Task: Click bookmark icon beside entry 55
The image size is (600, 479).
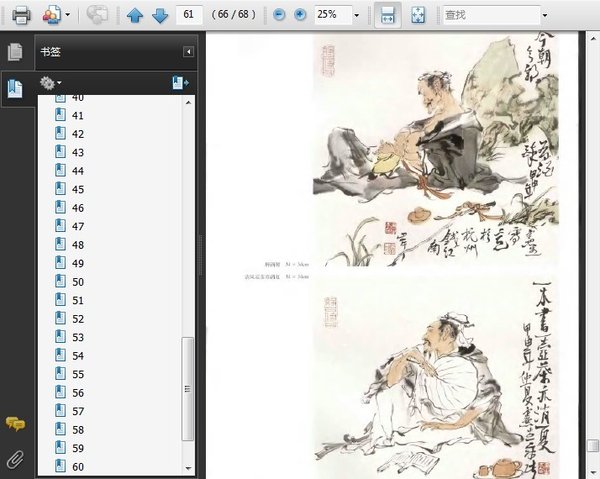Action: click(x=60, y=373)
